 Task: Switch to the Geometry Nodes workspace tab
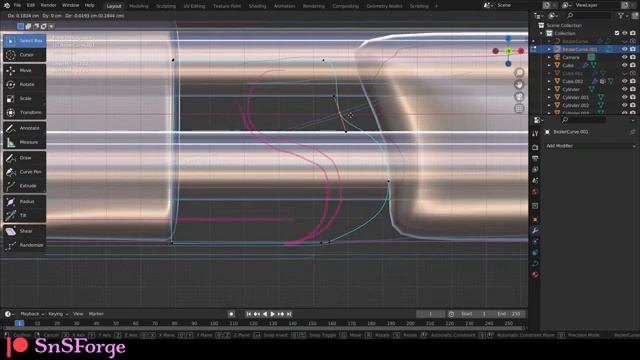coord(384,6)
